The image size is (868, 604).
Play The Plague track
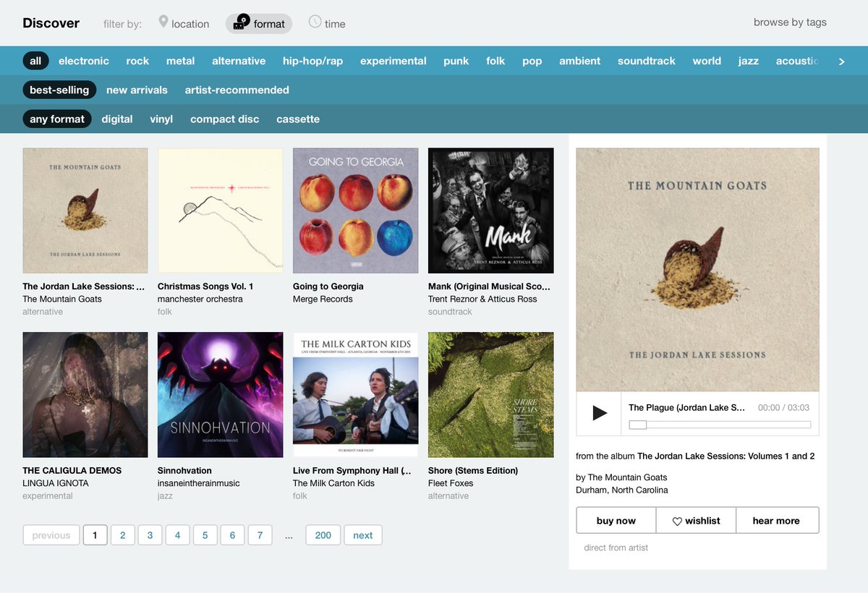tap(599, 413)
